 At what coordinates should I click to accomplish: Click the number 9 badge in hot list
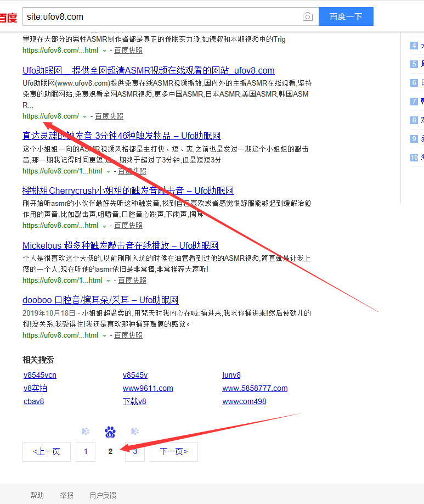pos(414,138)
